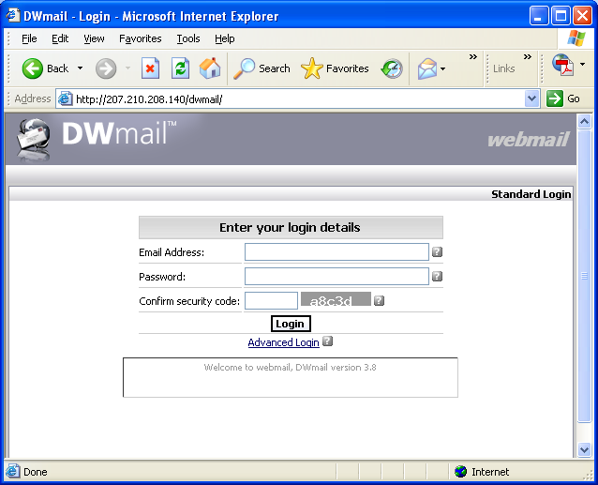Click the page icon in address bar
598x485 pixels.
click(65, 99)
